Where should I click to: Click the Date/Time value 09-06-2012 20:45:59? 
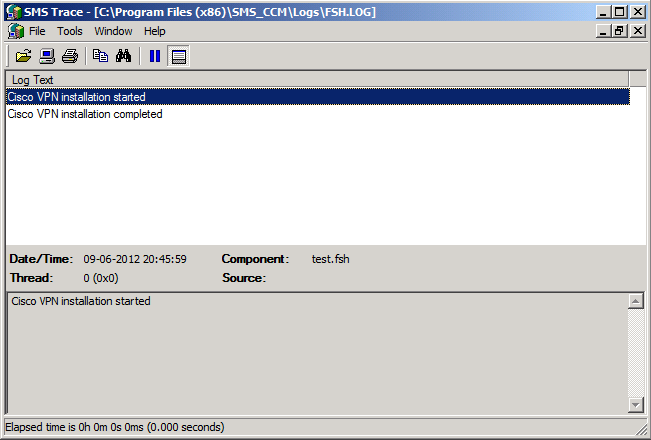tap(135, 259)
